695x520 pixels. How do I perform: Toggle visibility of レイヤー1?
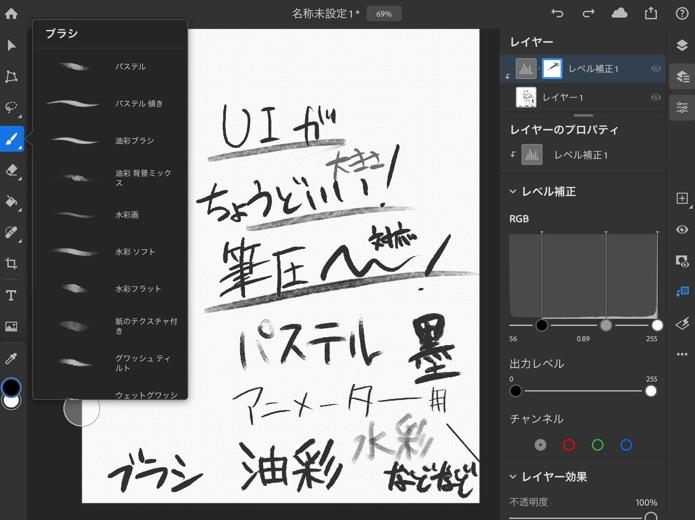pyautogui.click(x=656, y=97)
